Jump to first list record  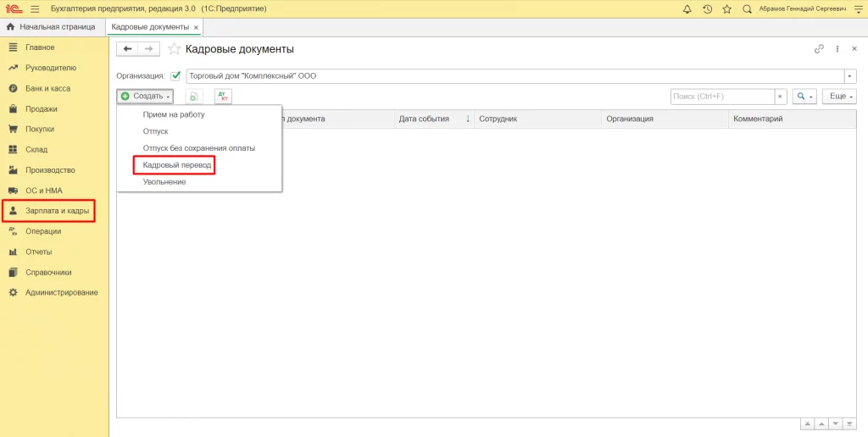pyautogui.click(x=808, y=423)
